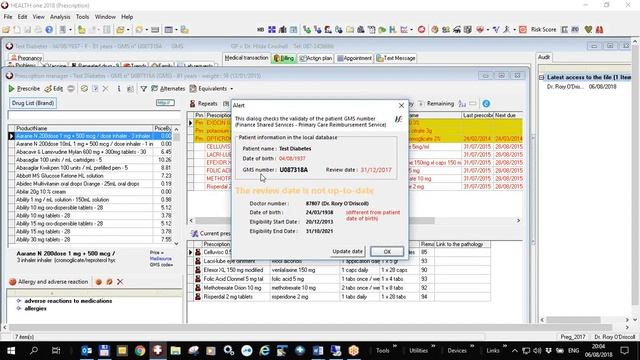The height and width of the screenshot is (360, 640).
Task: Open Internet Explorer from the taskbar
Action: 264,350
